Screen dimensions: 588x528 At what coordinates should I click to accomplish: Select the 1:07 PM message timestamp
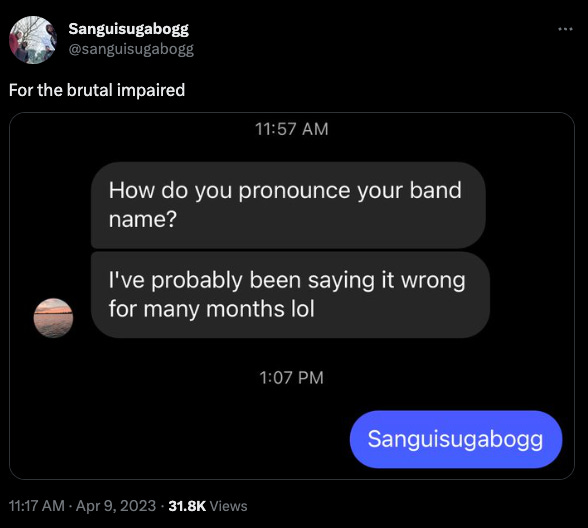click(291, 378)
